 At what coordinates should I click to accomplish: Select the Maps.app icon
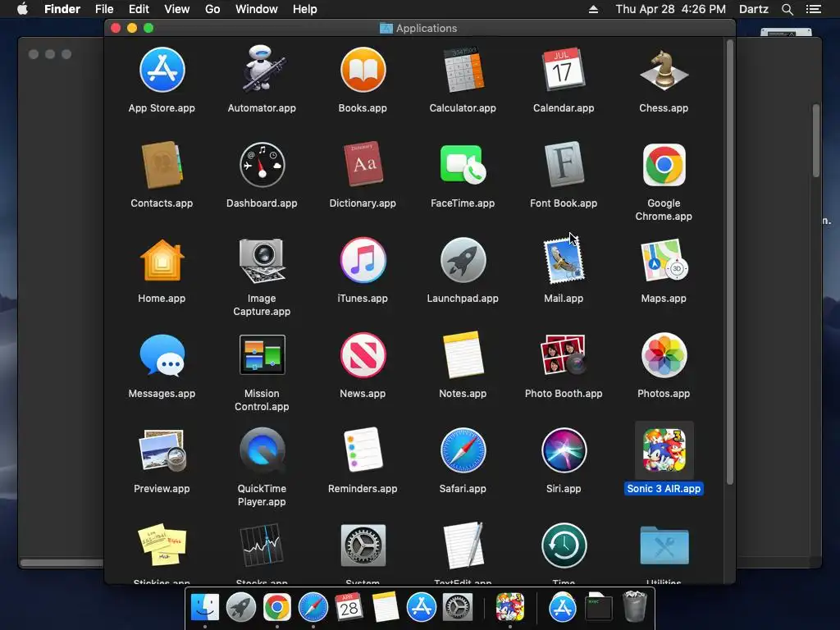click(664, 260)
